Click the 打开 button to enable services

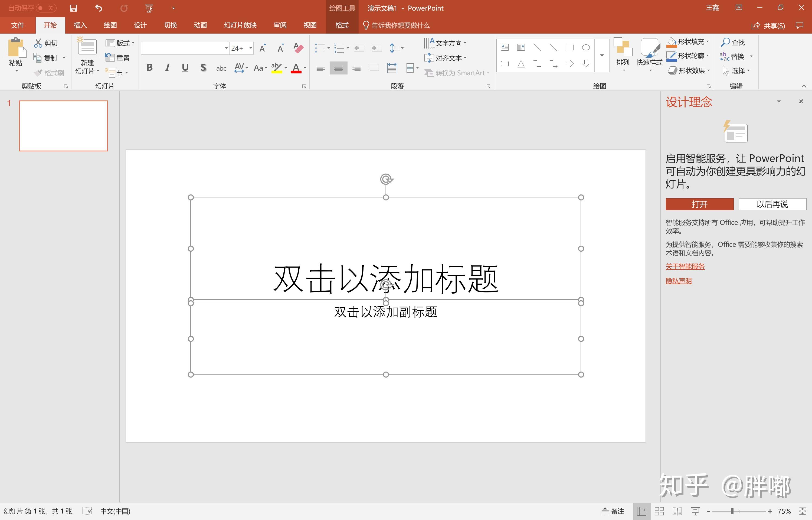point(699,204)
